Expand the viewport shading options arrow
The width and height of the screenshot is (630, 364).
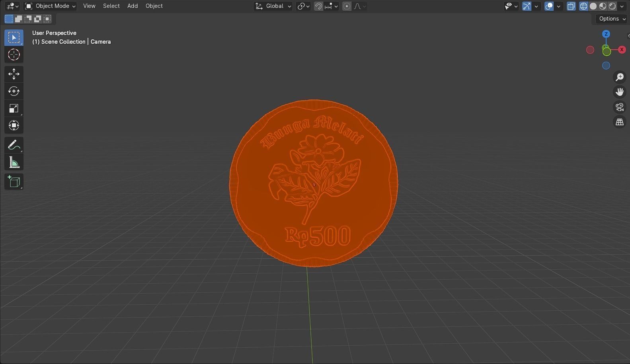622,6
